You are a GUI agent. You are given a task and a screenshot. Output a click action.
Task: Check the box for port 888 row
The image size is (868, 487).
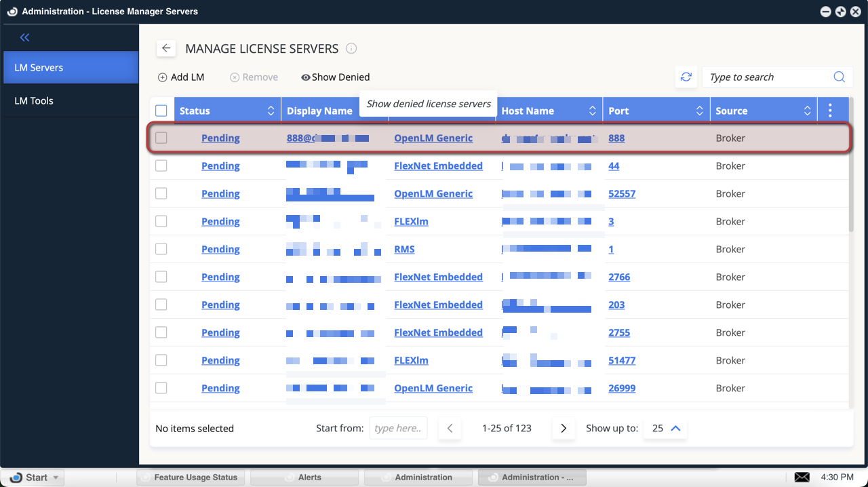tap(161, 138)
